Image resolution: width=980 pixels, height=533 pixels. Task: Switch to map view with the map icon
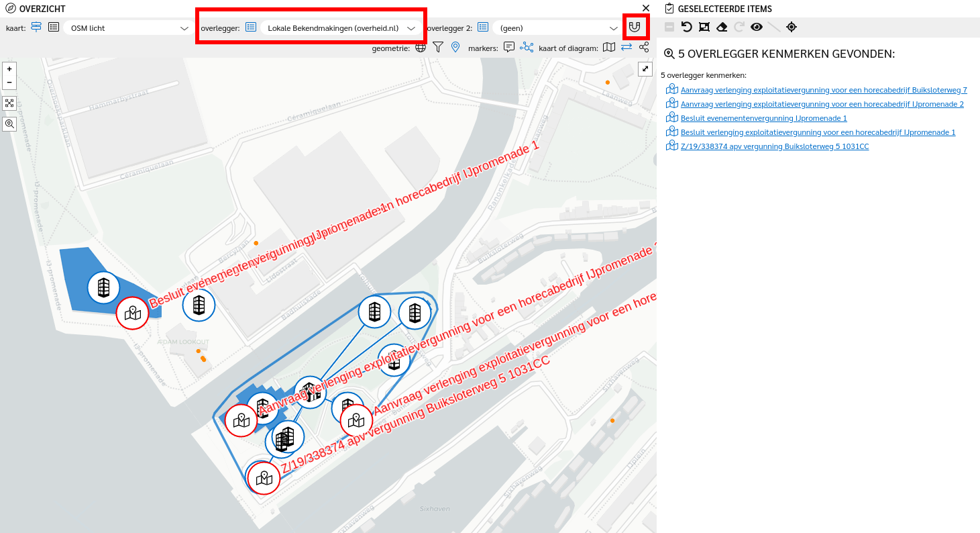[608, 47]
